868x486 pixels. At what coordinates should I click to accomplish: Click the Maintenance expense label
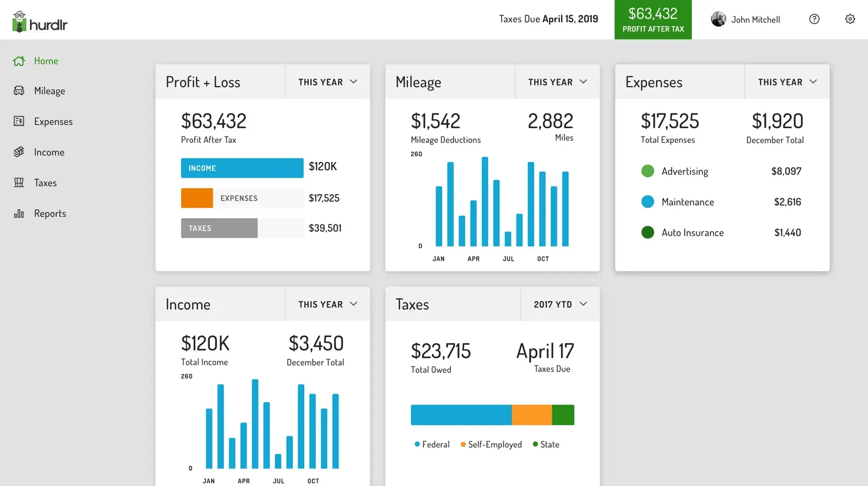688,202
